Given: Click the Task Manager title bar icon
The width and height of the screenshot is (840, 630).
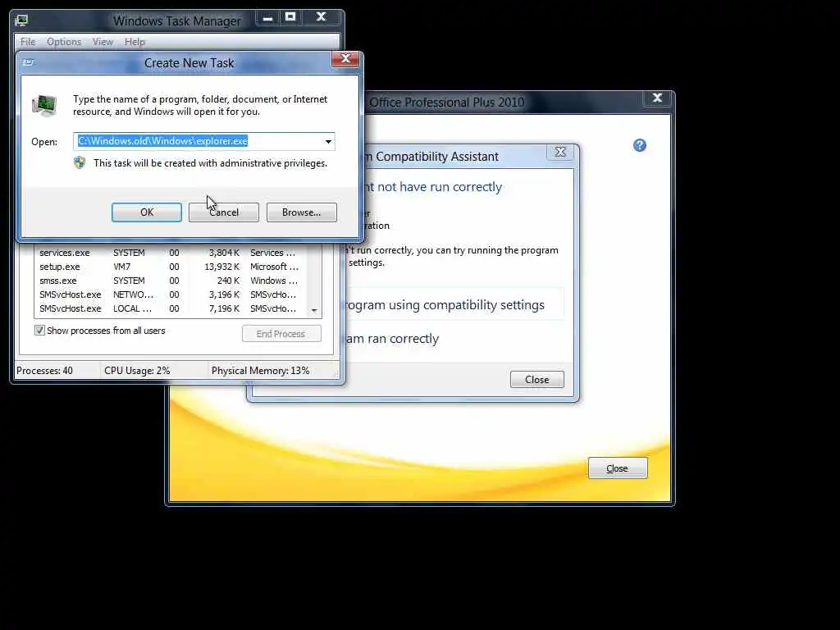Looking at the screenshot, I should tap(21, 21).
